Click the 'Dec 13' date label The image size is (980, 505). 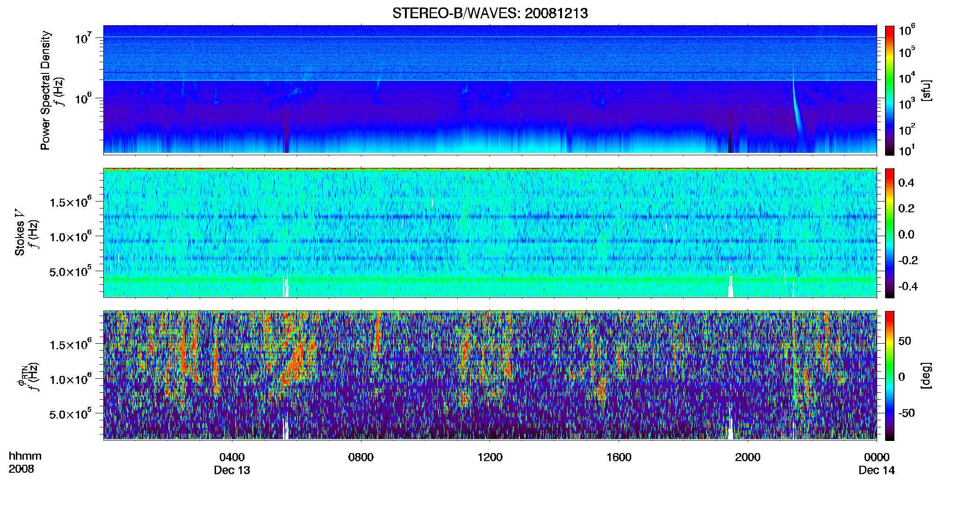[x=232, y=470]
